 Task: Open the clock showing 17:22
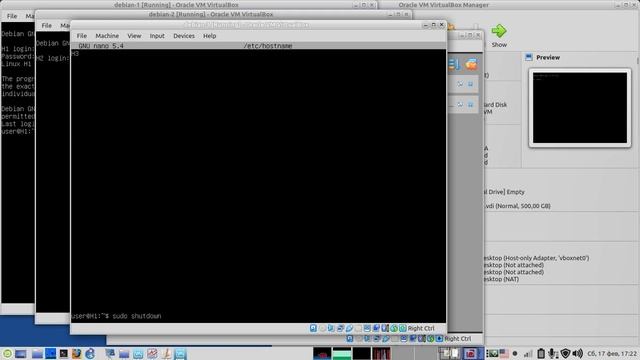click(611, 353)
